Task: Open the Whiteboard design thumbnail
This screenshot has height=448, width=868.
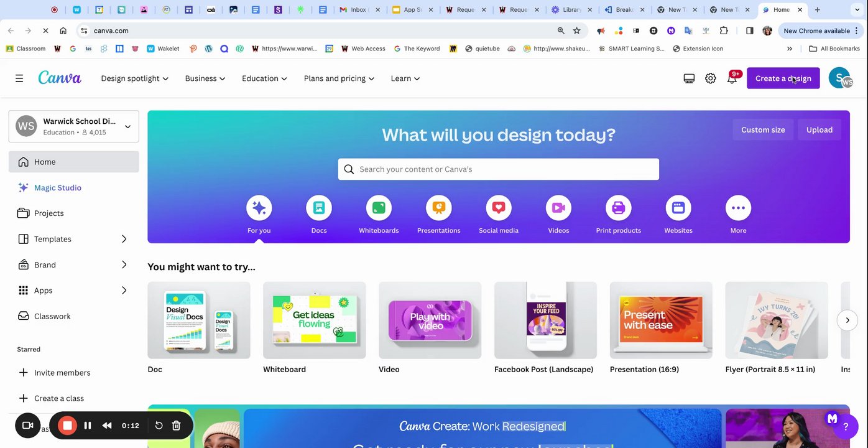Action: [315, 320]
